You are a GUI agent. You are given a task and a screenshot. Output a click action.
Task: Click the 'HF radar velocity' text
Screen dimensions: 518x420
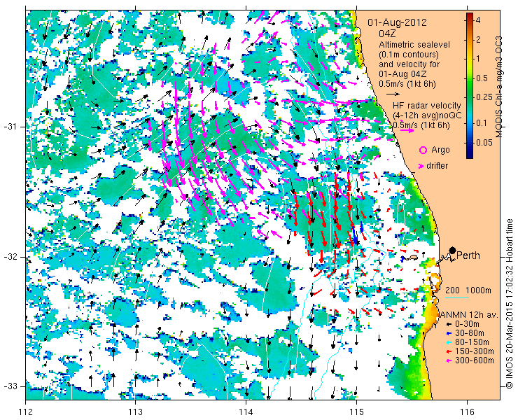(x=427, y=106)
